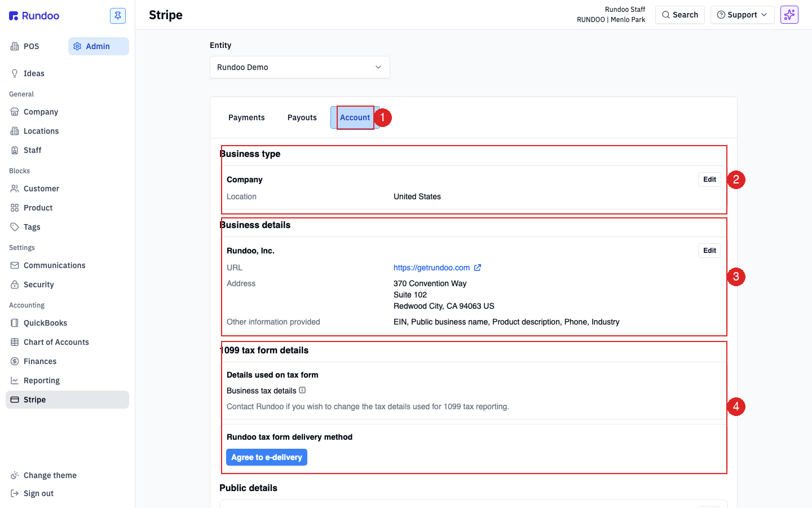Open Locations in the sidebar
The height and width of the screenshot is (508, 812).
(x=67, y=131)
